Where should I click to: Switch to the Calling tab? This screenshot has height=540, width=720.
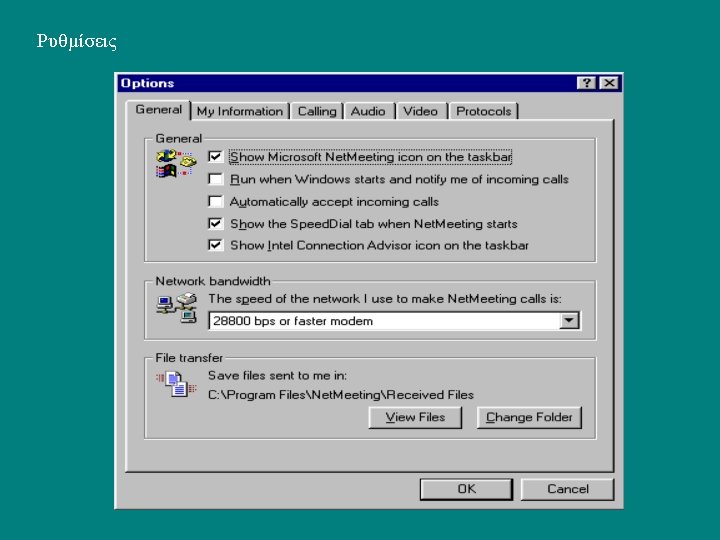point(317,112)
